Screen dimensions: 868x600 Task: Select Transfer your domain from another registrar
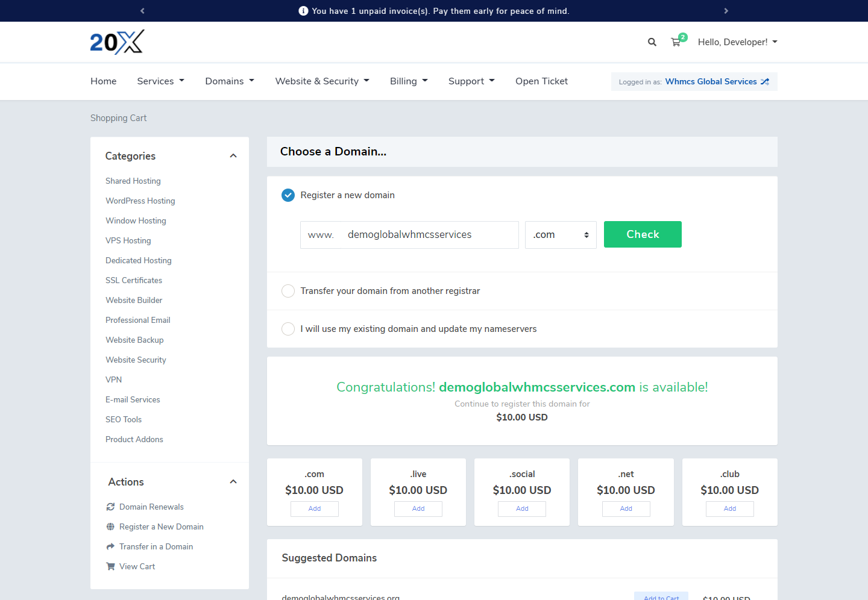(288, 291)
